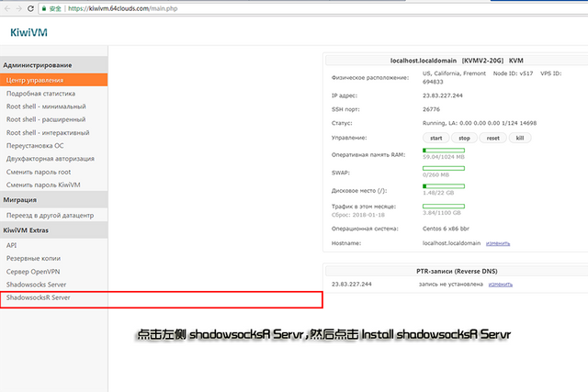Click the monthly traffic progress bar
This screenshot has width=588, height=392.
[x=444, y=207]
